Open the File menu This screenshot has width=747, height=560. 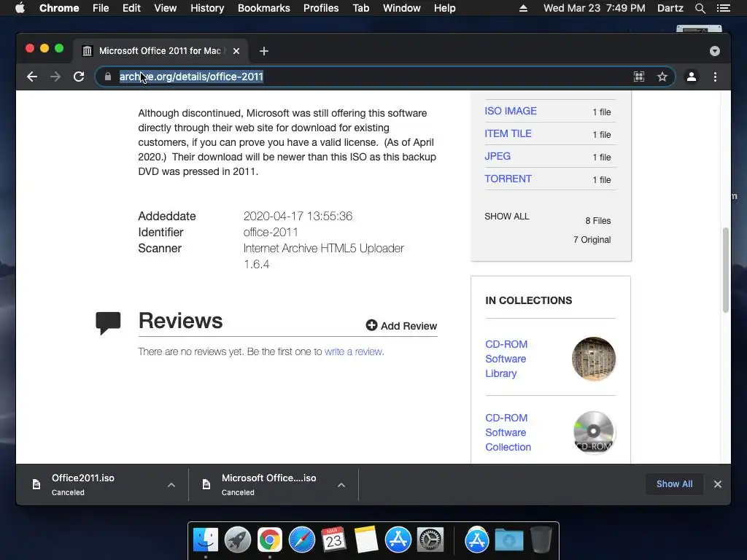tap(101, 8)
